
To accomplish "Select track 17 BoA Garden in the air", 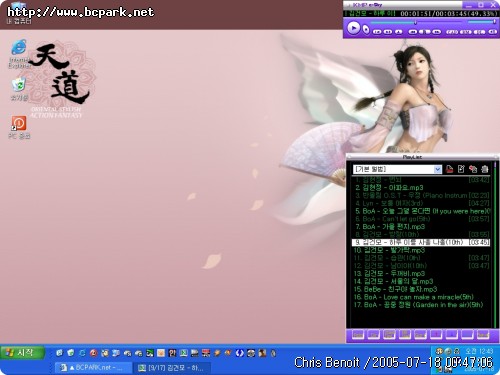I will click(421, 305).
